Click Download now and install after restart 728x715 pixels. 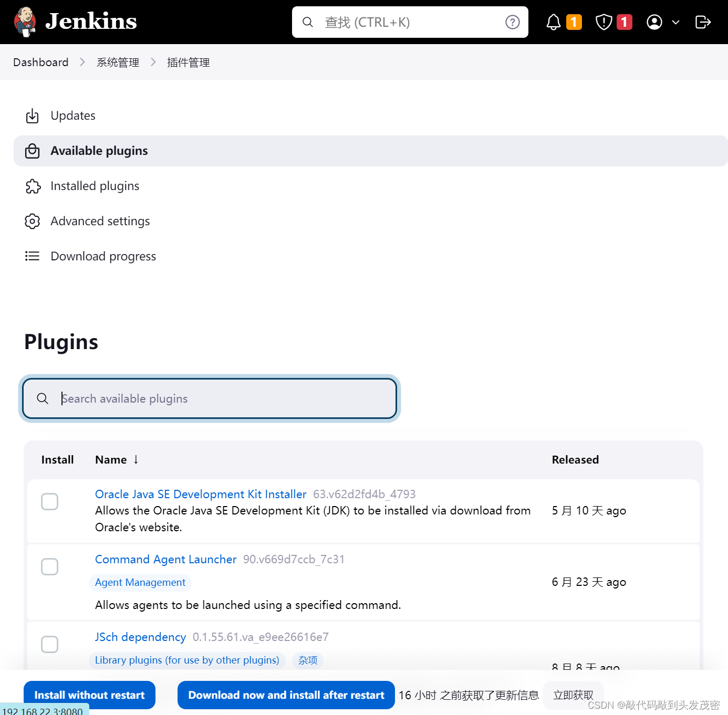286,695
